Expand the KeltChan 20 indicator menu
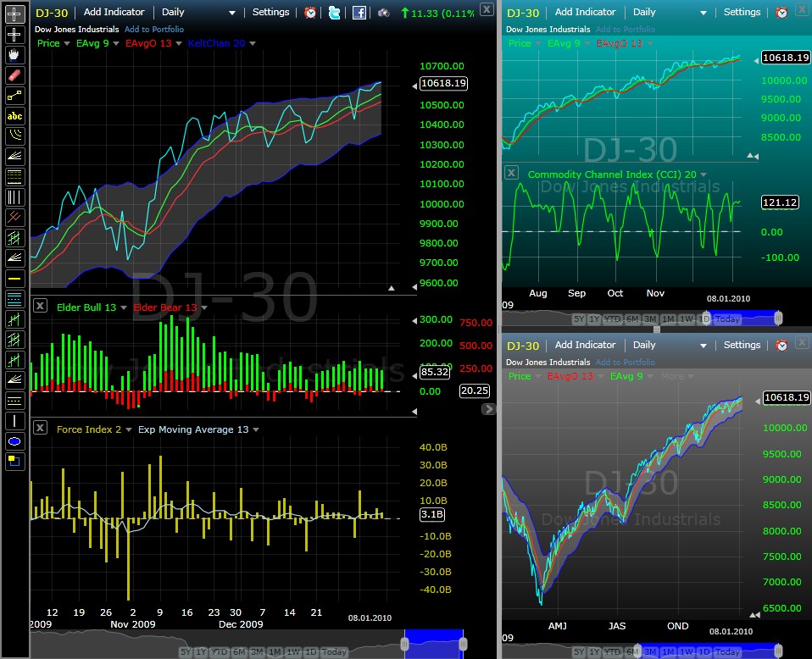The image size is (812, 659). pos(253,43)
